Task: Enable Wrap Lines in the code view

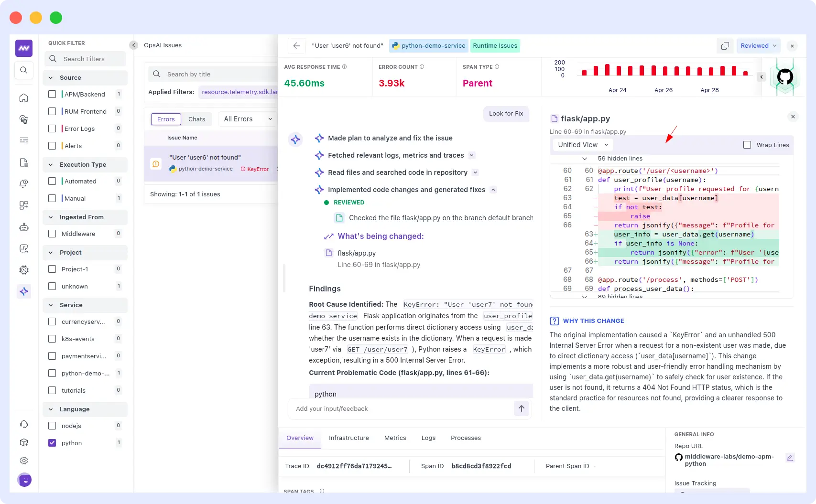Action: tap(747, 145)
